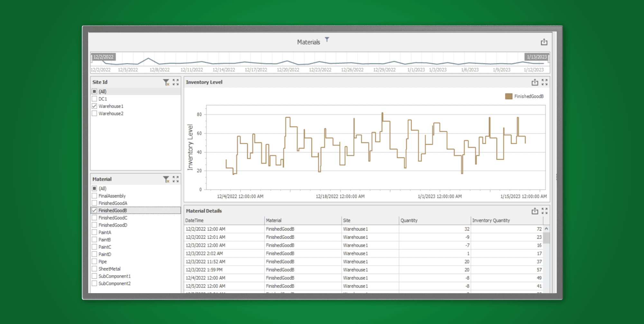644x324 pixels.
Task: Click the Material Details panel title
Action: click(x=204, y=211)
